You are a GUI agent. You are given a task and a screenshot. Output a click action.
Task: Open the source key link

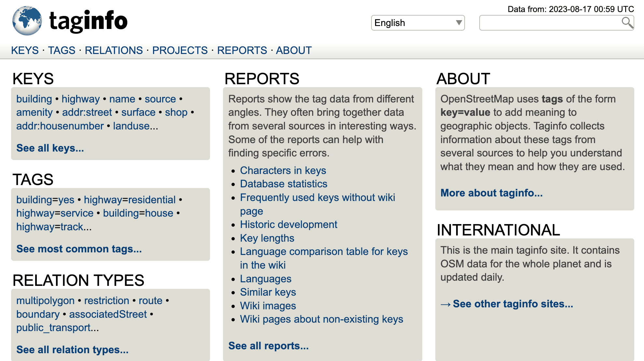160,99
